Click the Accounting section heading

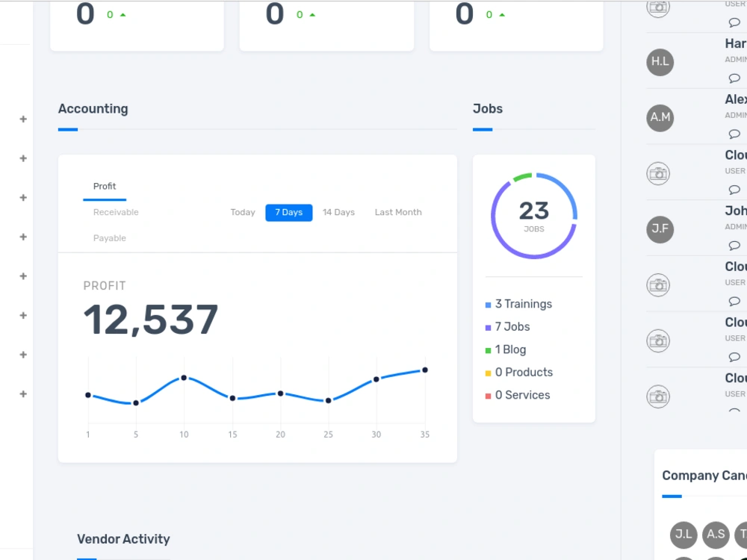click(x=93, y=108)
